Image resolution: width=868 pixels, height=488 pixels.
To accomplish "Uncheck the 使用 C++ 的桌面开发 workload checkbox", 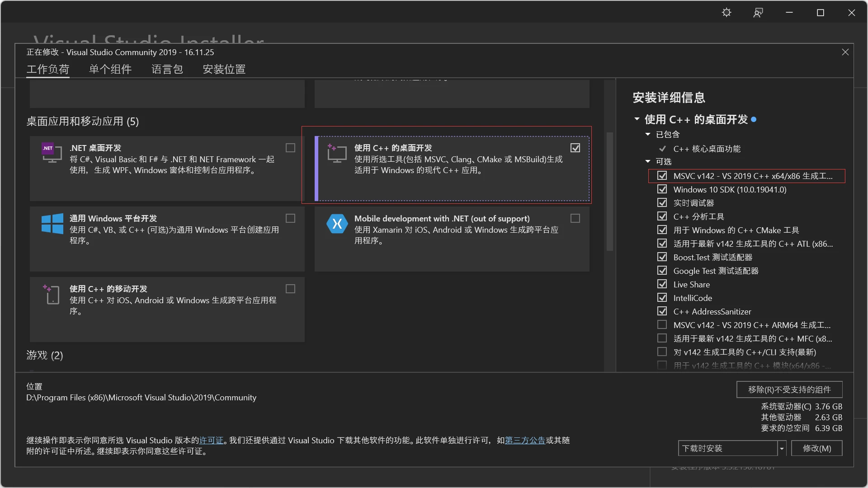I will coord(575,148).
